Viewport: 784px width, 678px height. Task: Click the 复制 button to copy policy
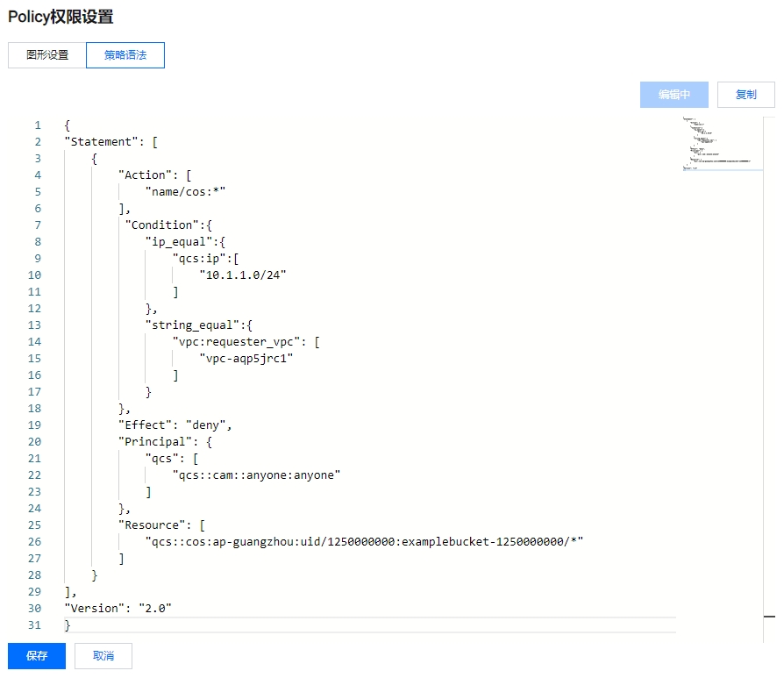(x=745, y=95)
